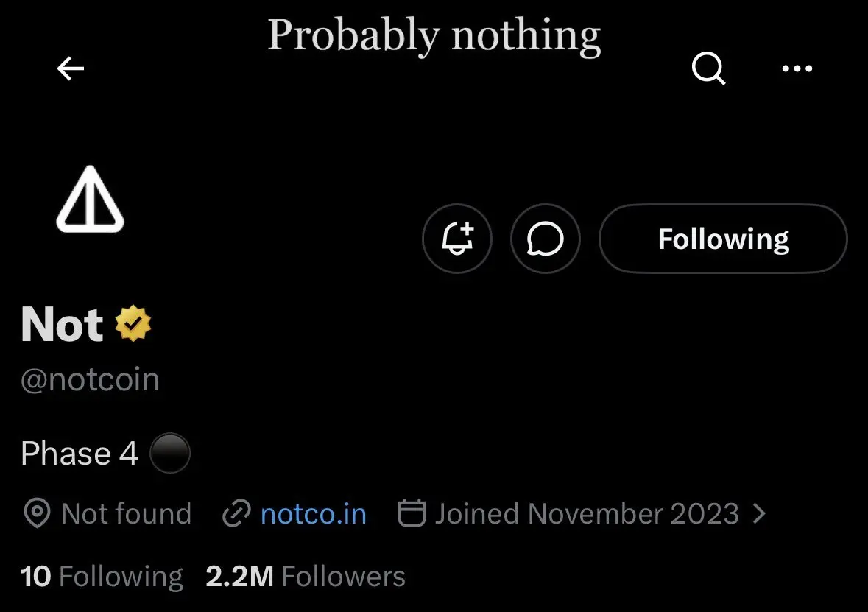The image size is (868, 612).
Task: Click the gold verified badge
Action: [x=133, y=324]
